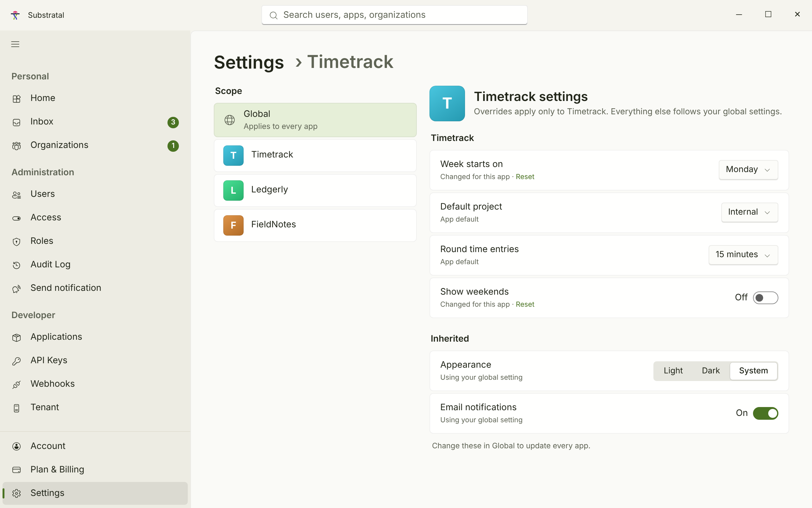812x508 pixels.
Task: Open Default project Internal dropdown
Action: [750, 212]
